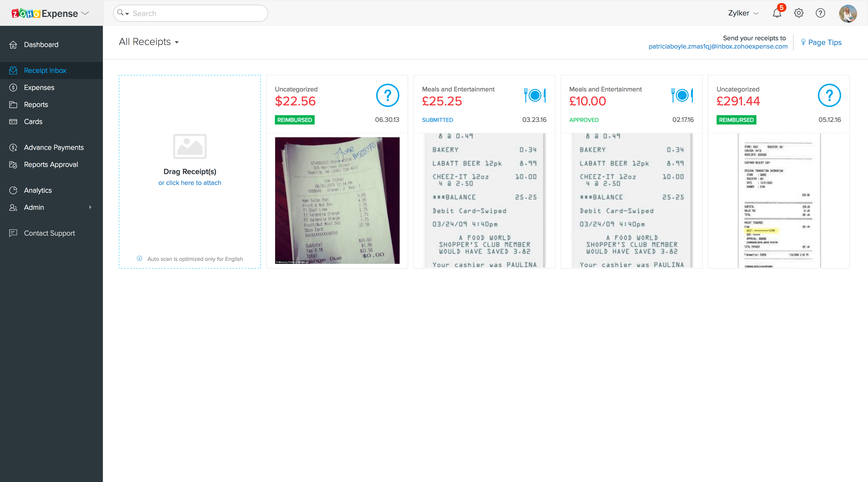Screen dimensions: 868x482
Task: Click the question mark icon on $22.56 receipt
Action: click(388, 95)
